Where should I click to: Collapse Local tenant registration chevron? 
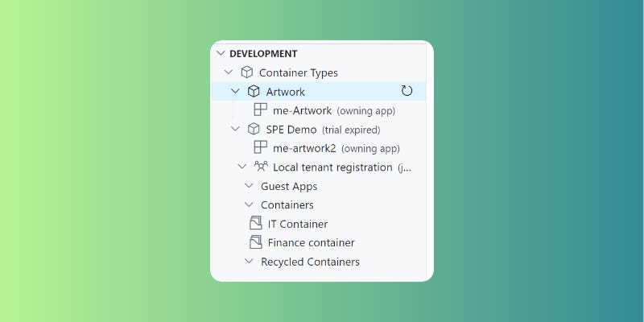(242, 167)
